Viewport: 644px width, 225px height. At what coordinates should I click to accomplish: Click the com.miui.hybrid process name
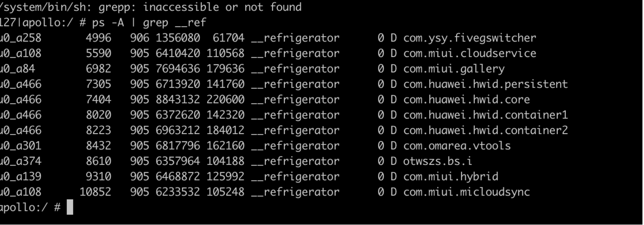451,177
